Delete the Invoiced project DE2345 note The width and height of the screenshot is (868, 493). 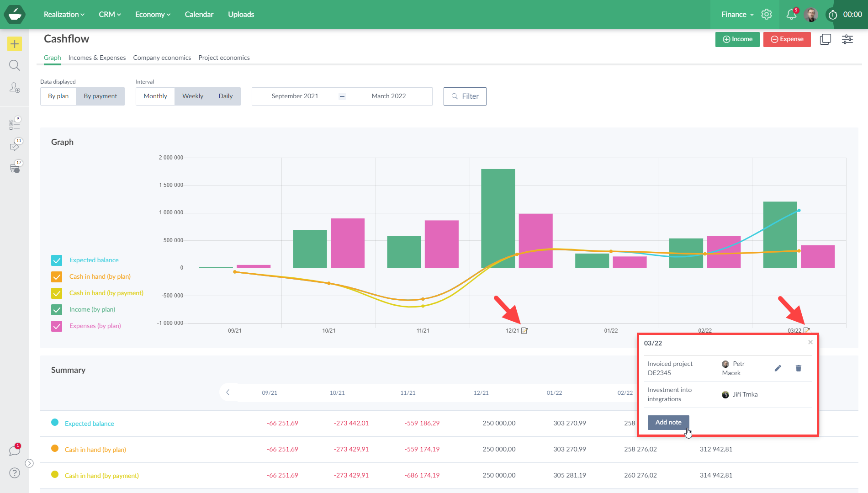tap(799, 368)
